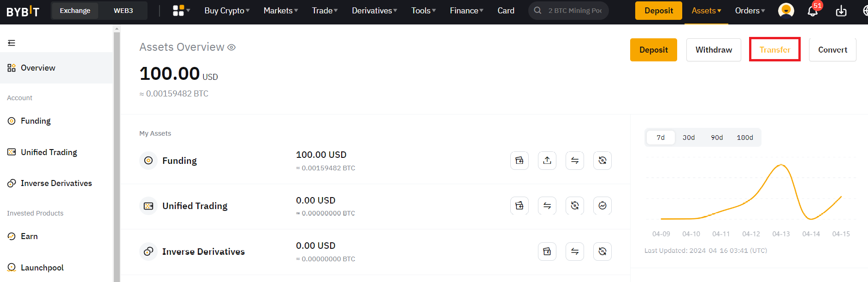Open the apps grid menu icon
The width and height of the screenshot is (868, 282).
[181, 11]
